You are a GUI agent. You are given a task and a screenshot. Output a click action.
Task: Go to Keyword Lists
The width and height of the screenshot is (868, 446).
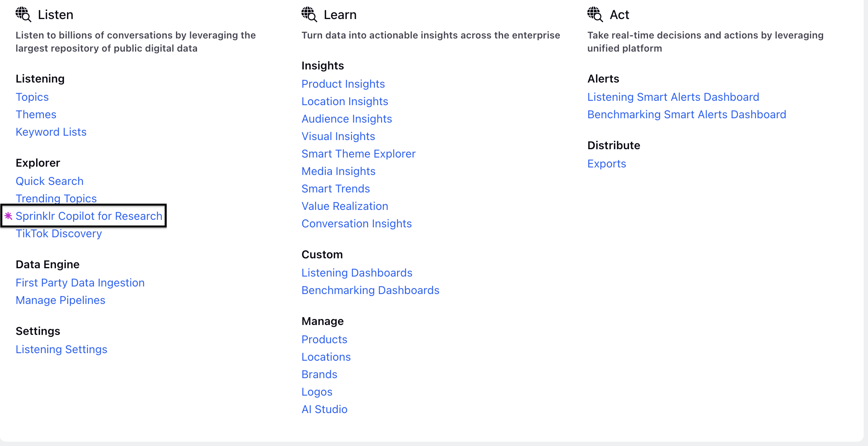[51, 132]
